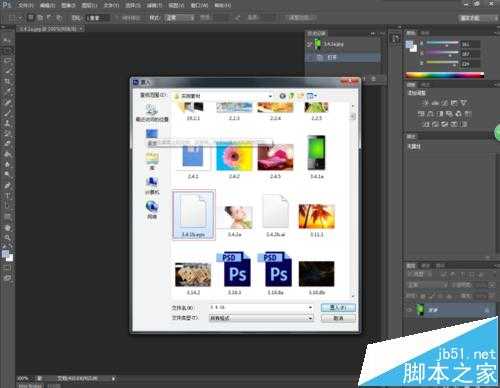The width and height of the screenshot is (500, 388).
Task: Open Network in the dialog sidebar
Action: 152,210
